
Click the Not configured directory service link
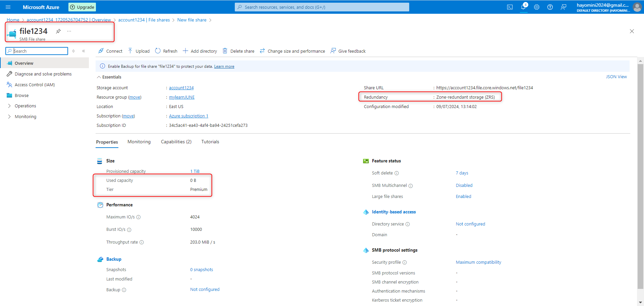coord(470,224)
